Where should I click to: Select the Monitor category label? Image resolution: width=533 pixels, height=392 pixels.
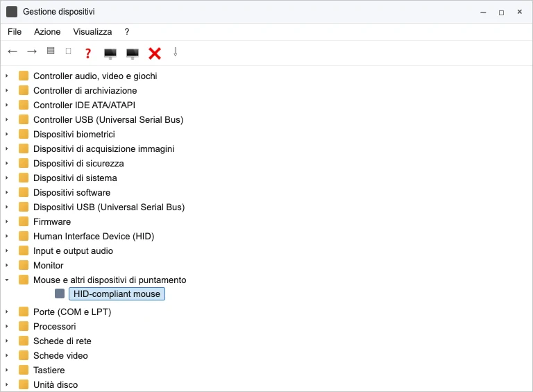pyautogui.click(x=49, y=265)
